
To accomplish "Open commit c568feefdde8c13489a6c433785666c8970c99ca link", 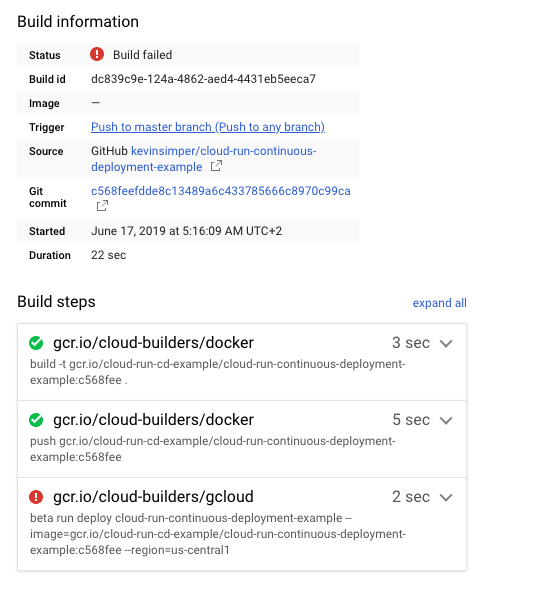I will tap(221, 191).
